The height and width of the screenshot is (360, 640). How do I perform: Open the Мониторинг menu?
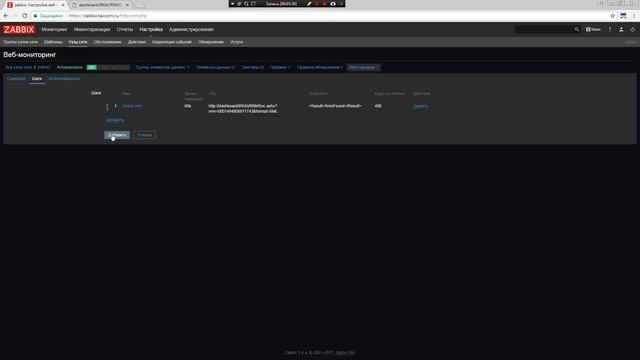point(54,29)
